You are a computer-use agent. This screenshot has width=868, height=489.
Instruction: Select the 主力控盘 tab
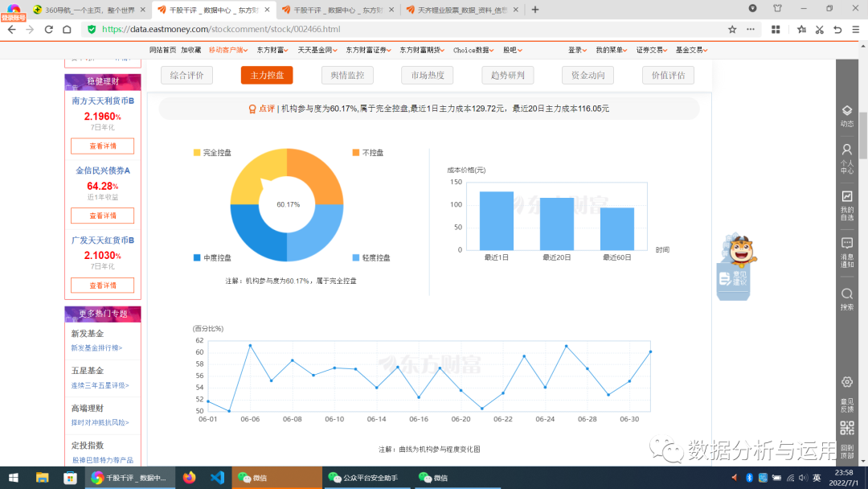coord(267,76)
